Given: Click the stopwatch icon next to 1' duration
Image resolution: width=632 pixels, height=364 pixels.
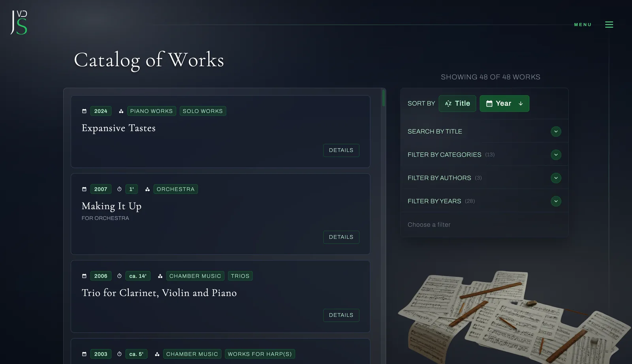Looking at the screenshot, I should tap(119, 190).
